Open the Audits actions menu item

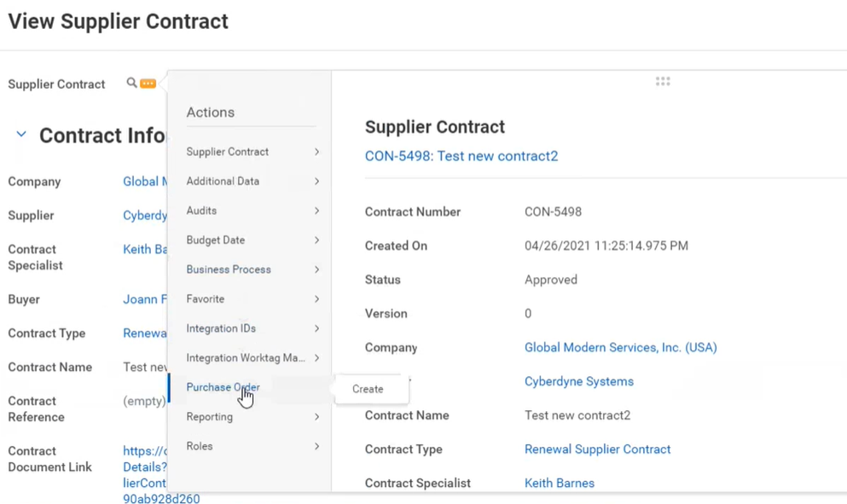pos(201,211)
